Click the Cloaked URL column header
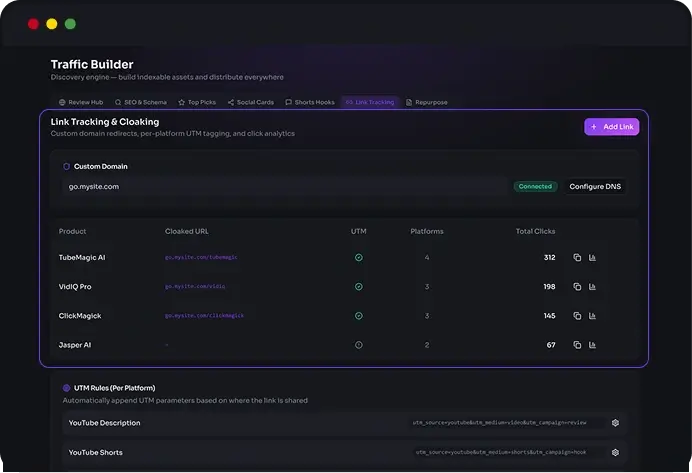 tap(187, 231)
